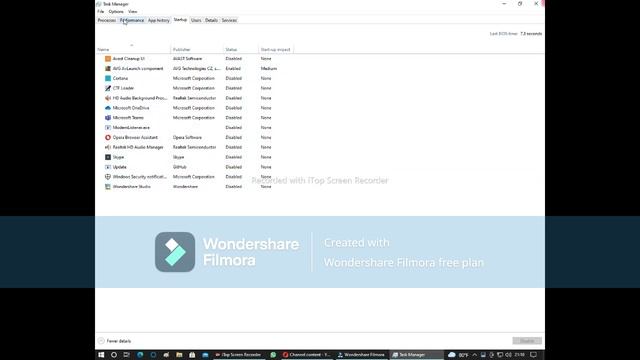Open the notification center icon
640x360 pixels.
[533, 355]
